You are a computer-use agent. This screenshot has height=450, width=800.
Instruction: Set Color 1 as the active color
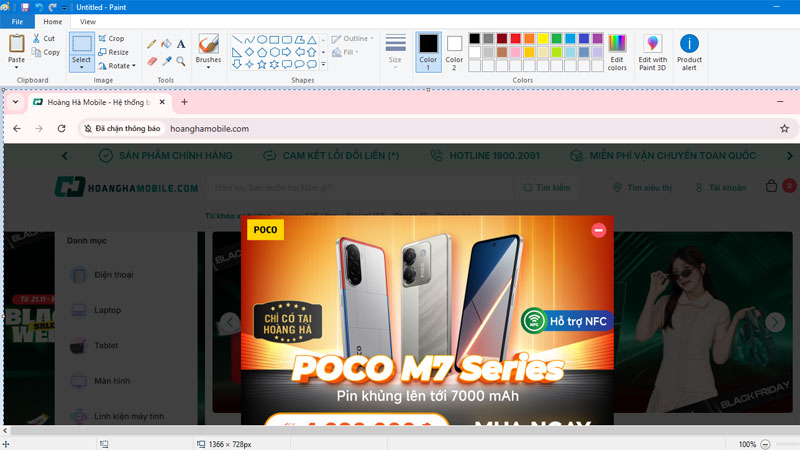click(x=428, y=51)
